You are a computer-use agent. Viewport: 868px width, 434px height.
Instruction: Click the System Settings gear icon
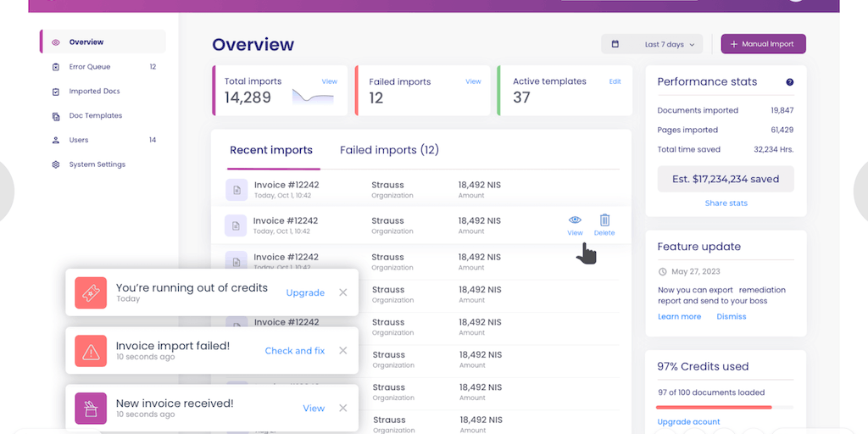pos(55,164)
